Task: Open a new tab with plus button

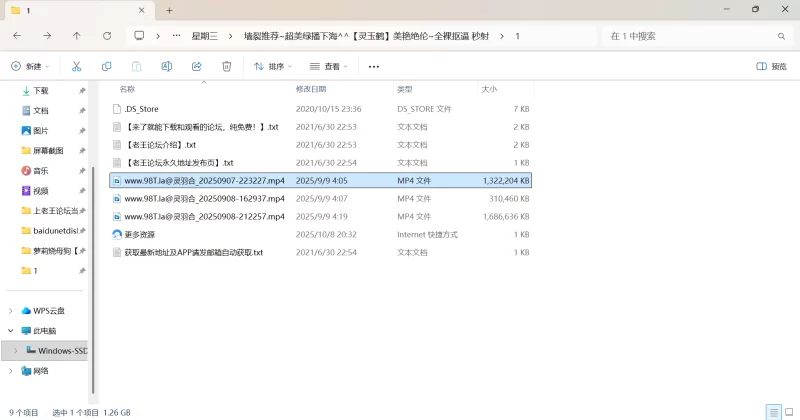Action: [169, 10]
